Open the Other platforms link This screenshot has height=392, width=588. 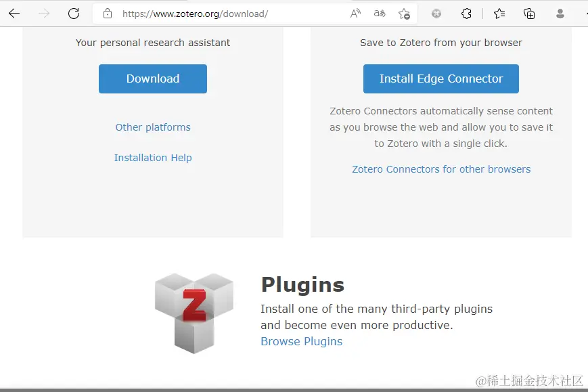click(x=153, y=127)
